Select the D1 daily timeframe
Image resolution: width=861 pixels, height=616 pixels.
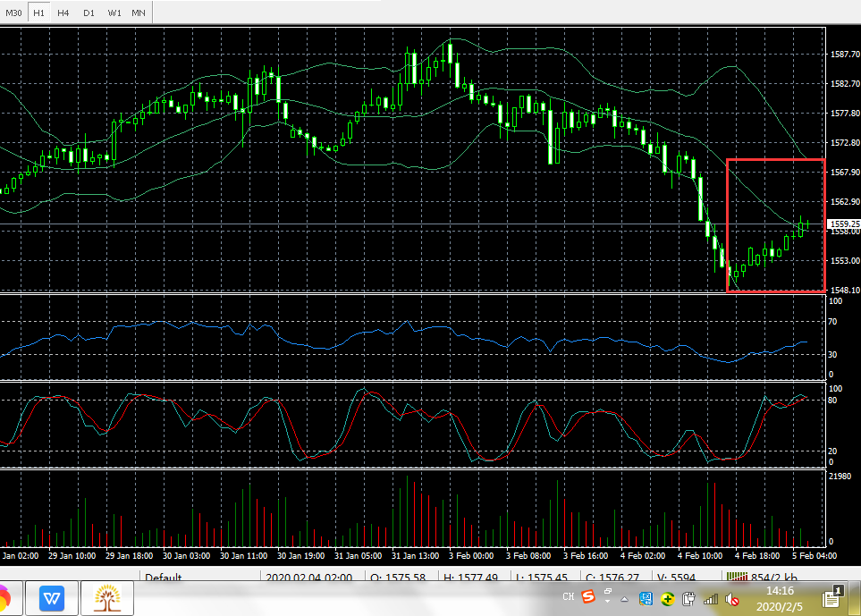point(89,13)
